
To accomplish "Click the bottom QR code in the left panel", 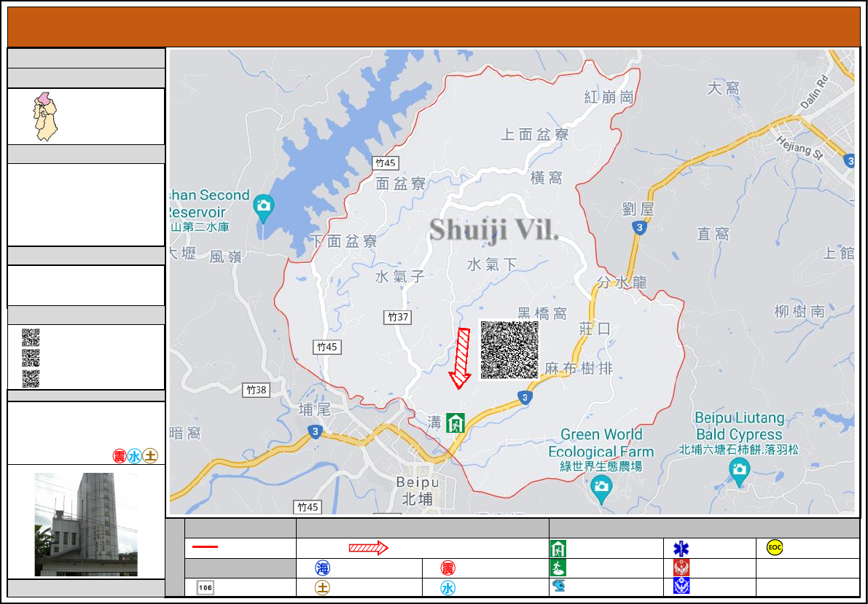I will tap(31, 379).
